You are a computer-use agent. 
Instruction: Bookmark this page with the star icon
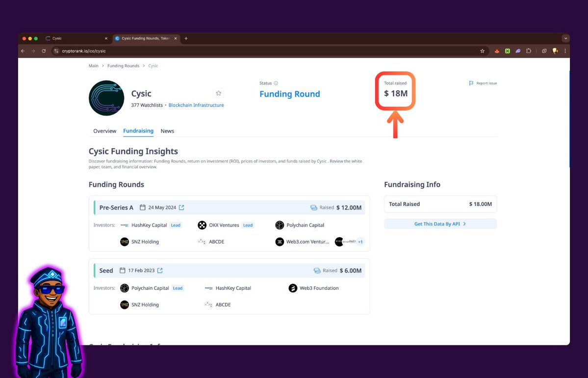[482, 51]
